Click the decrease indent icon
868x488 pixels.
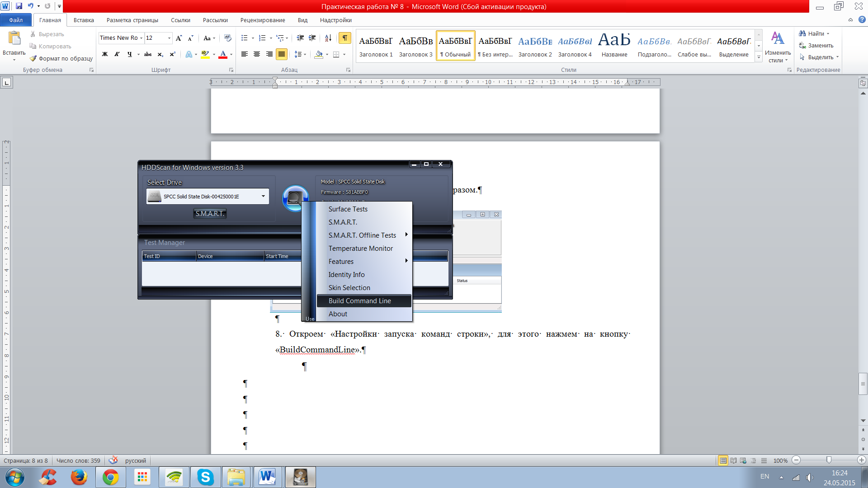point(300,38)
